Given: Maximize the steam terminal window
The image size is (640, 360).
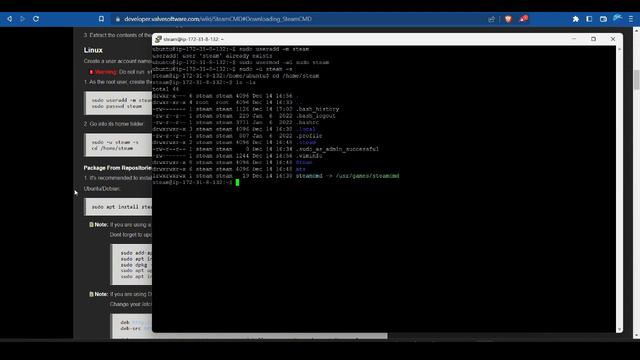Looking at the screenshot, I should (x=593, y=39).
